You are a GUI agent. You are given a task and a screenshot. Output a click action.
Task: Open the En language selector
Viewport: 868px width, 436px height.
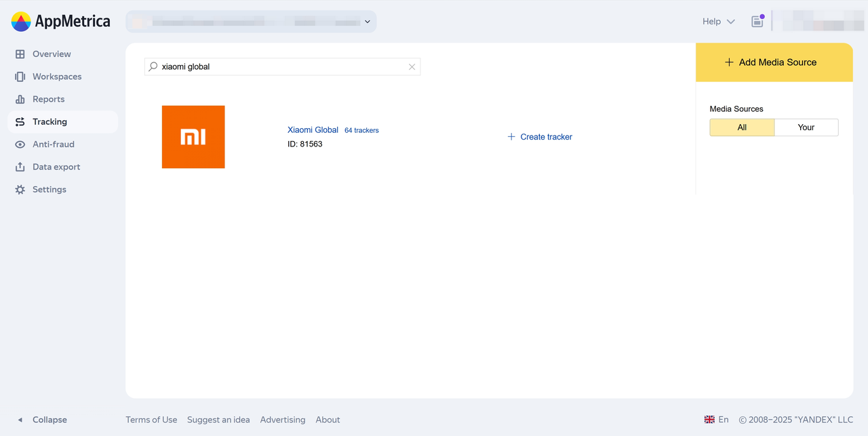click(x=717, y=420)
